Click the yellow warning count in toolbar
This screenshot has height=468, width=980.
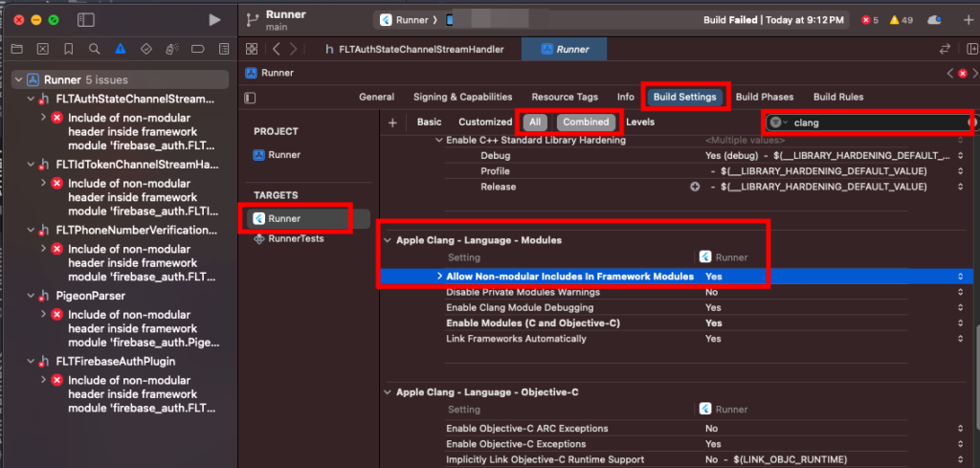click(902, 20)
